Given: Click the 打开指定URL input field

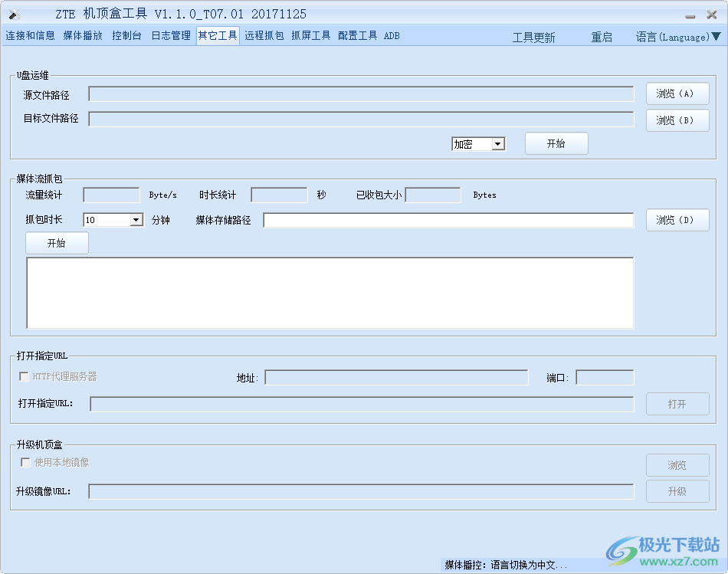Looking at the screenshot, I should point(362,404).
